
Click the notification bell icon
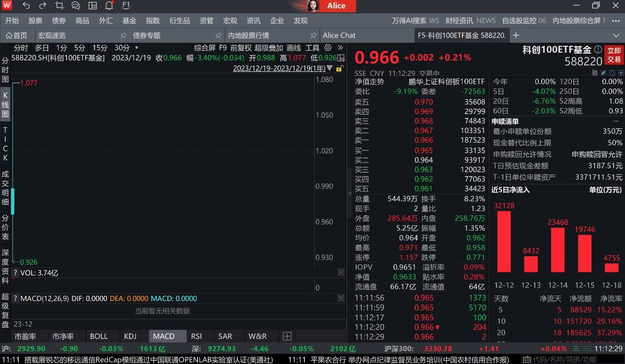(109, 6)
